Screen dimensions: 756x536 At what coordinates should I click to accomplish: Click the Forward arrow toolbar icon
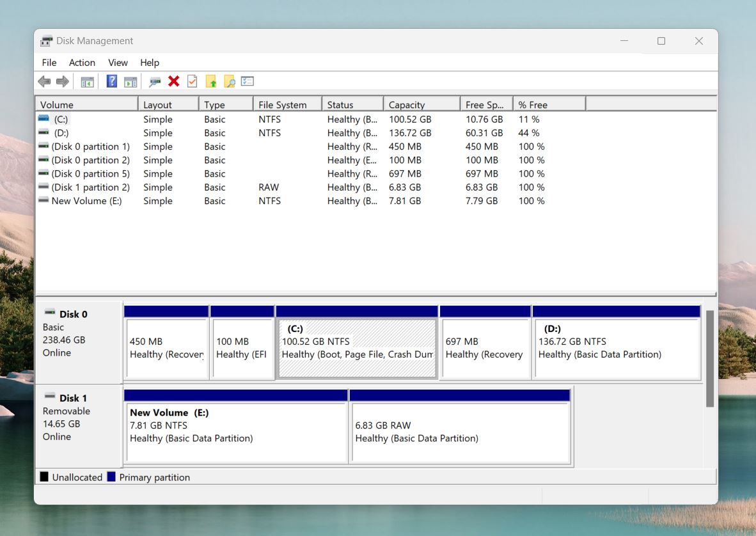63,81
